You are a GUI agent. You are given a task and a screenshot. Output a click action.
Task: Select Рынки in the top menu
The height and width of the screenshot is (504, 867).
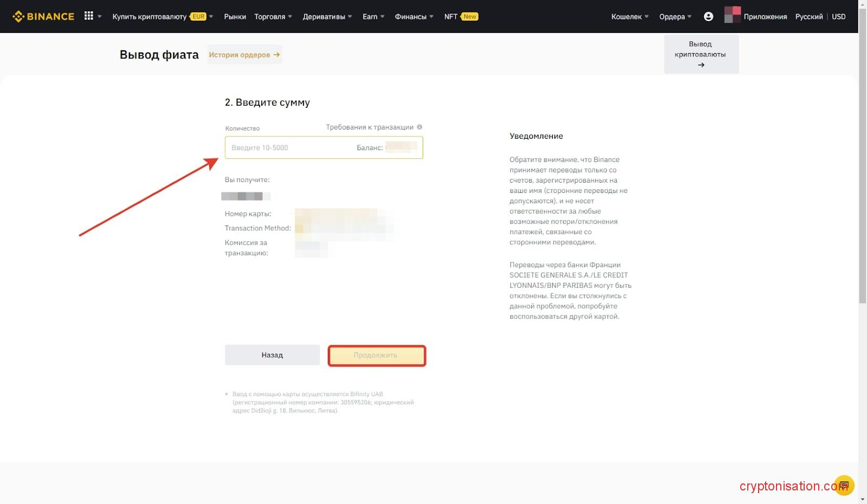(235, 16)
